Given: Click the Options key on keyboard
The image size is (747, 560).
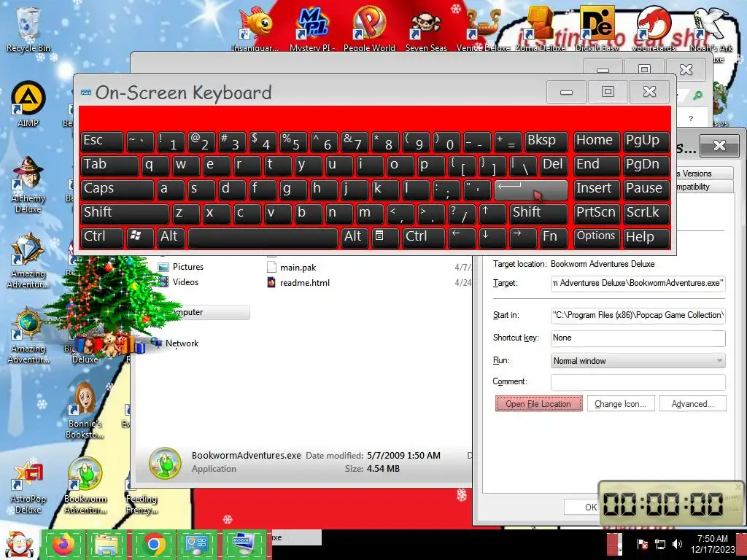Looking at the screenshot, I should point(597,237).
